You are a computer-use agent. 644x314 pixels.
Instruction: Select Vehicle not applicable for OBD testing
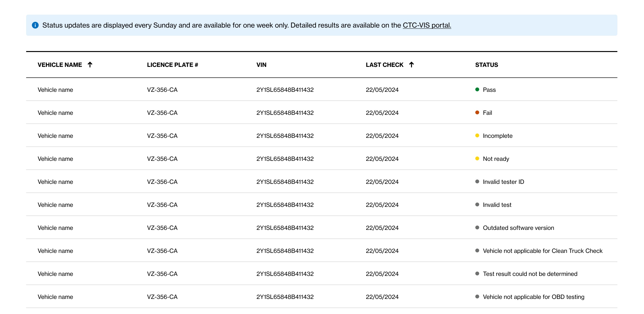click(x=533, y=297)
